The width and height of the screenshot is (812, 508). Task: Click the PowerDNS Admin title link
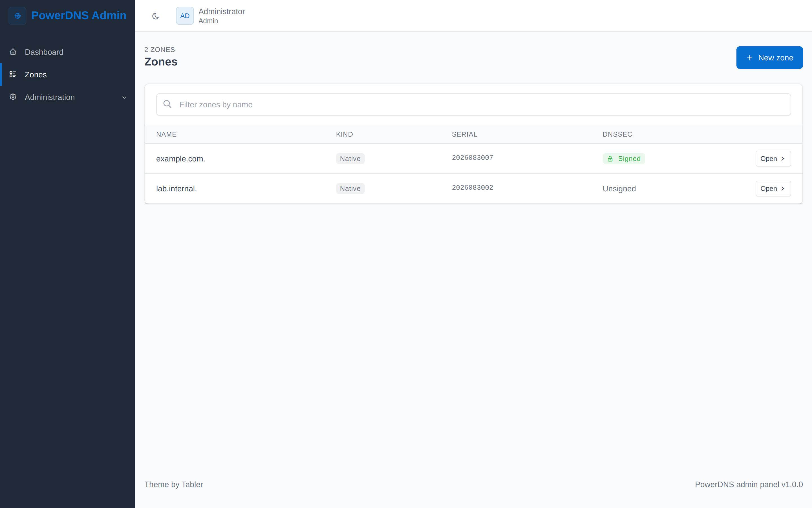79,16
